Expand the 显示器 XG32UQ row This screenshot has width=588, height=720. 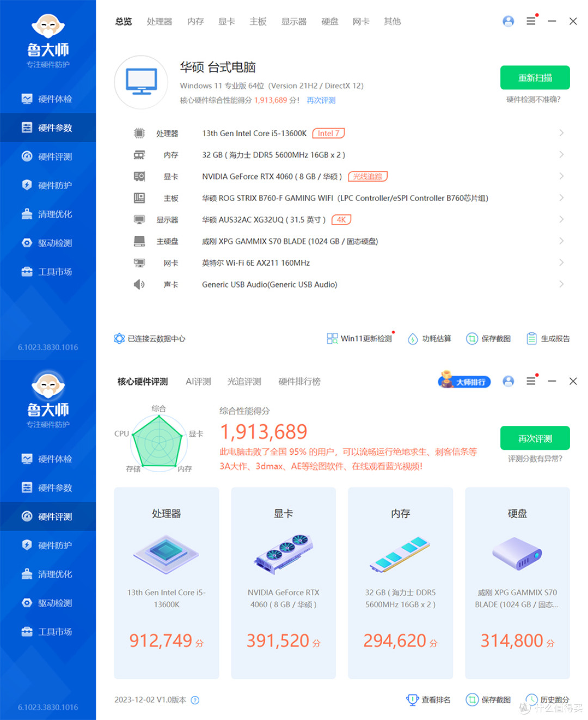tap(348, 219)
